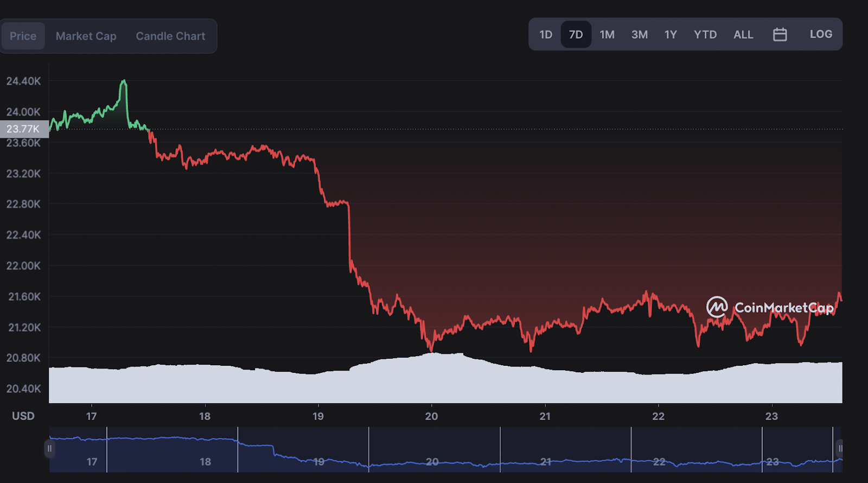
Task: Click the USD currency label
Action: [x=23, y=416]
